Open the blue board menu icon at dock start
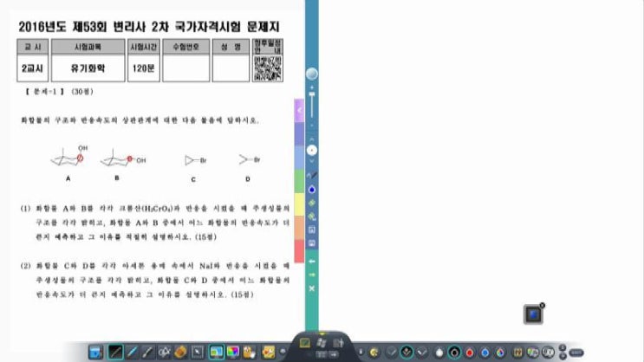 point(95,352)
